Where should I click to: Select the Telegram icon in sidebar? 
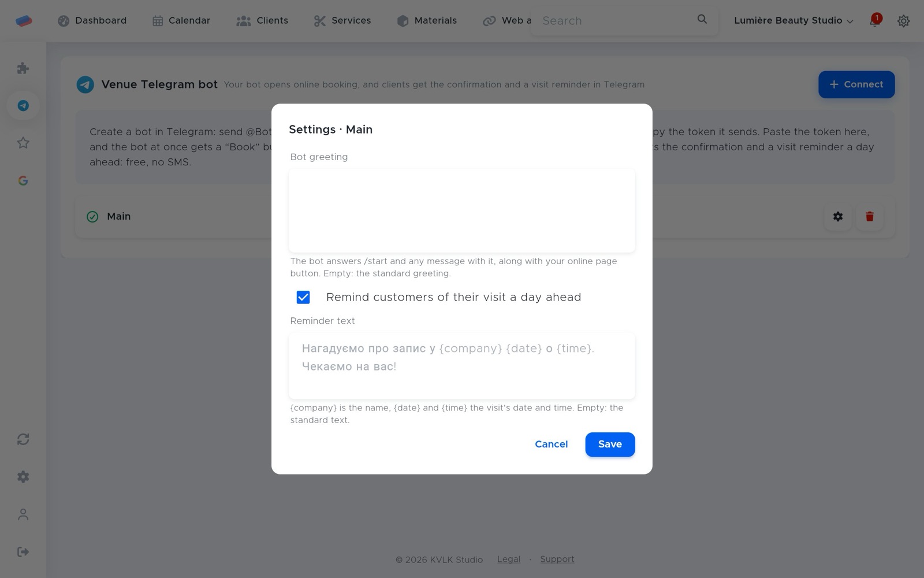click(23, 106)
